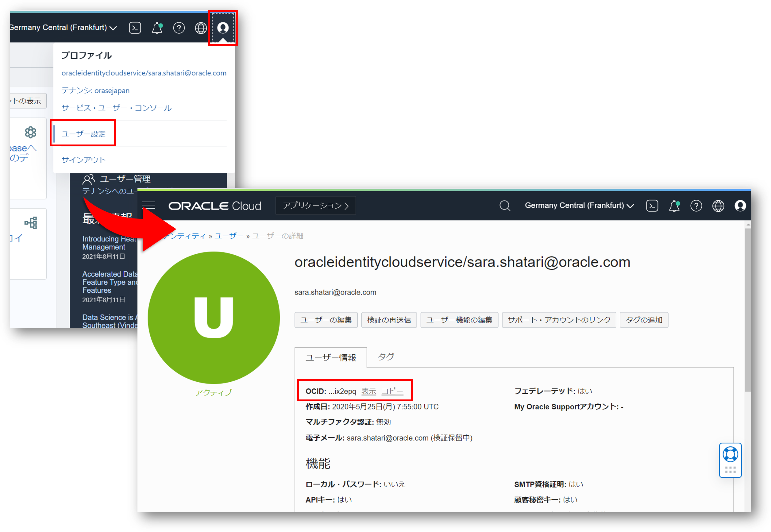Select ユーザー設定 in profile menu
Image resolution: width=771 pixels, height=532 pixels.
83,134
